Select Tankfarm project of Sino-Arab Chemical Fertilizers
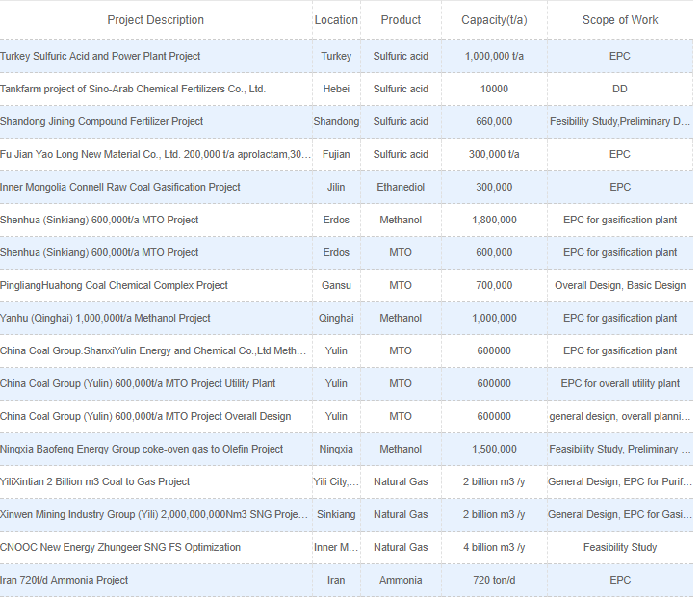 coord(133,89)
